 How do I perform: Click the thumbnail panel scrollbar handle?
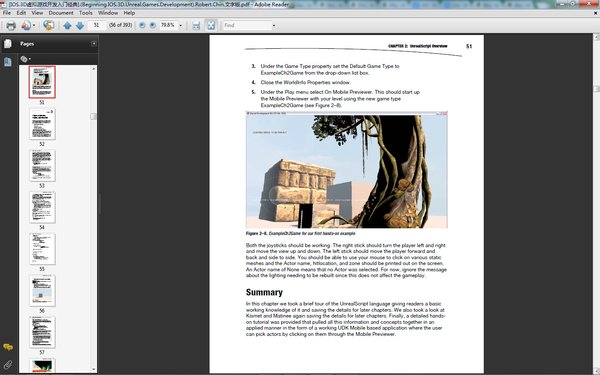(93, 116)
